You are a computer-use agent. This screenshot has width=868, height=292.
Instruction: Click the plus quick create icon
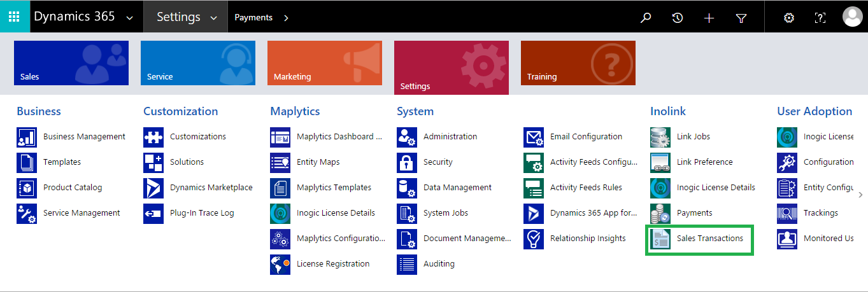(709, 18)
